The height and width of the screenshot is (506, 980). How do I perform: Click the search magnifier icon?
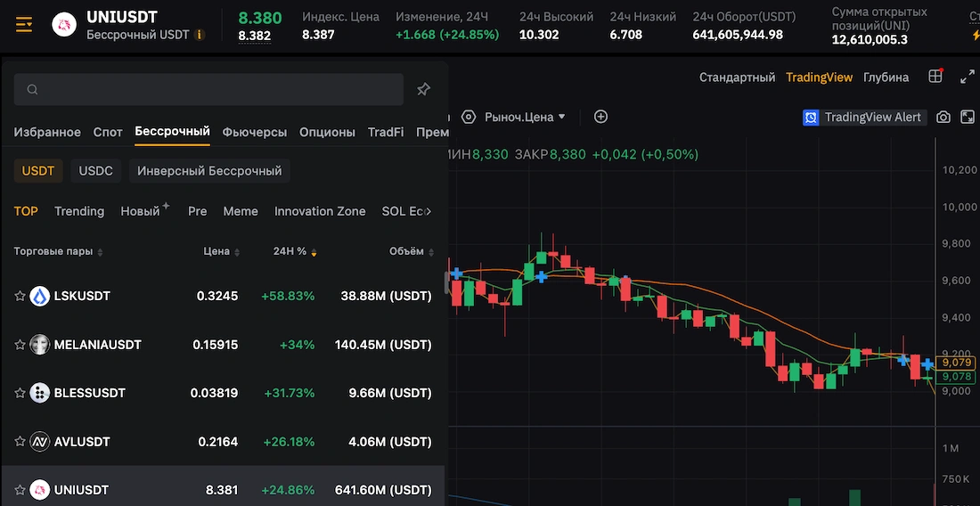coord(32,90)
